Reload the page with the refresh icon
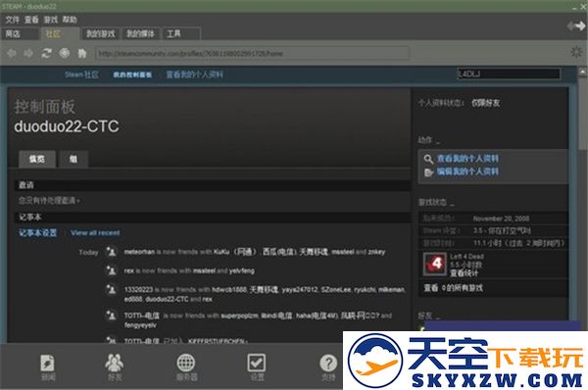Image resolution: width=588 pixels, height=390 pixels. tap(46, 53)
